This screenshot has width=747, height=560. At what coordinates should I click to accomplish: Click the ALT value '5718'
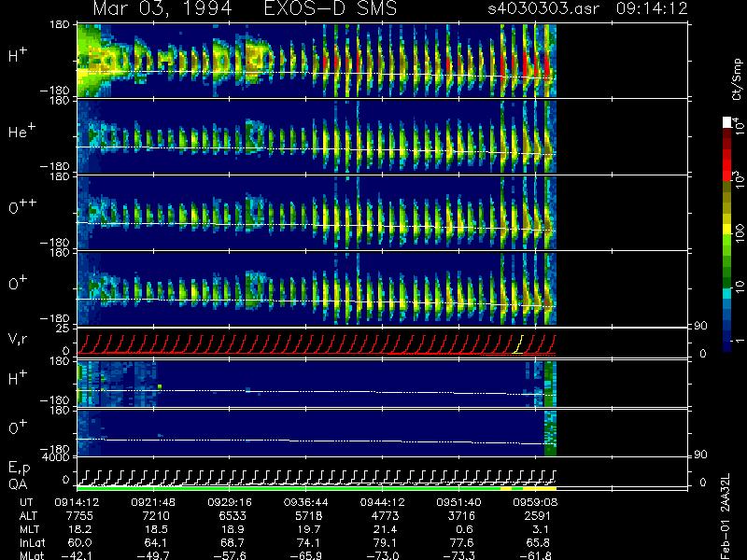tap(309, 516)
